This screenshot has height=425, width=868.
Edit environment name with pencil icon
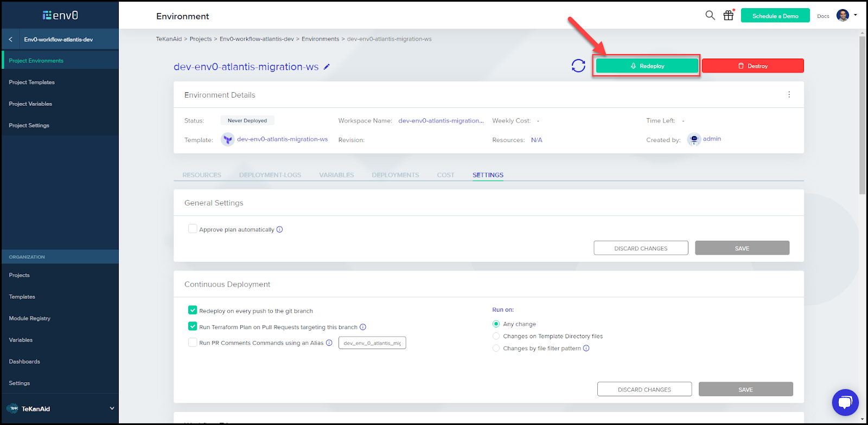327,67
